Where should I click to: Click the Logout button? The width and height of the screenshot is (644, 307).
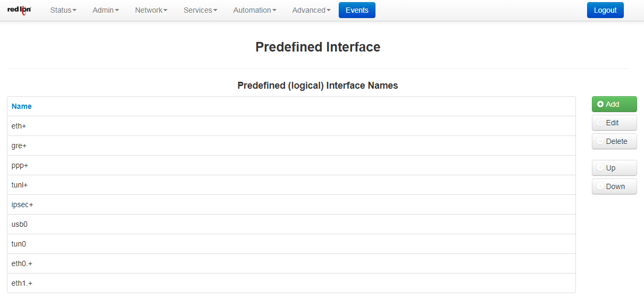605,10
